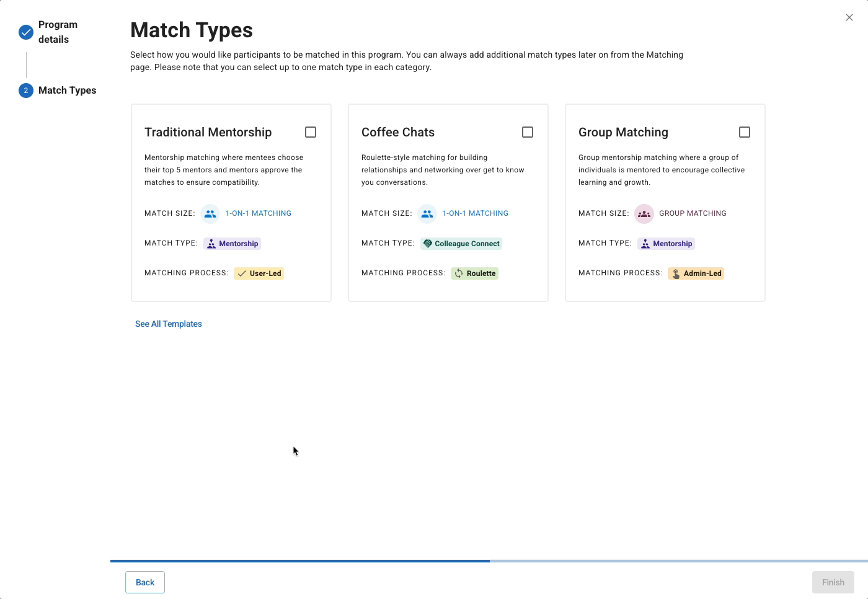Click the group matching icon in Group Matching
The height and width of the screenshot is (599, 868).
click(644, 214)
